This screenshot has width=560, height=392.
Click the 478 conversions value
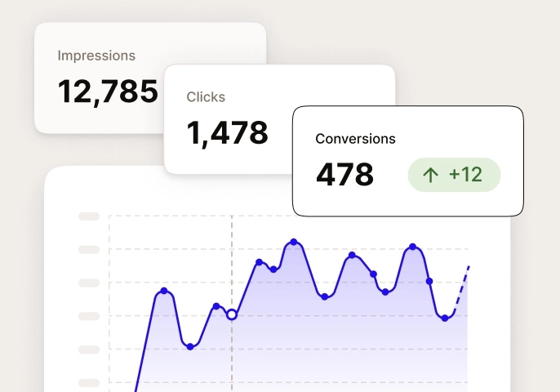click(x=344, y=175)
